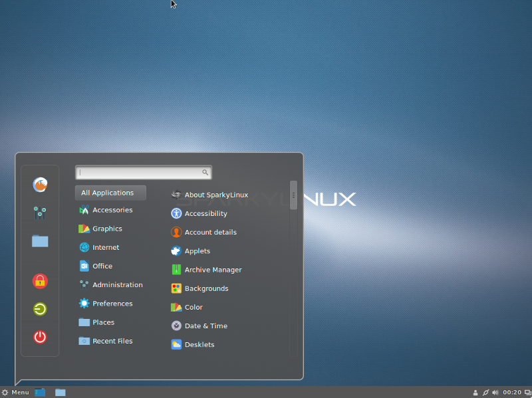Click the Menu button label on panel
Image resolution: width=532 pixels, height=398 pixels.
(20, 392)
